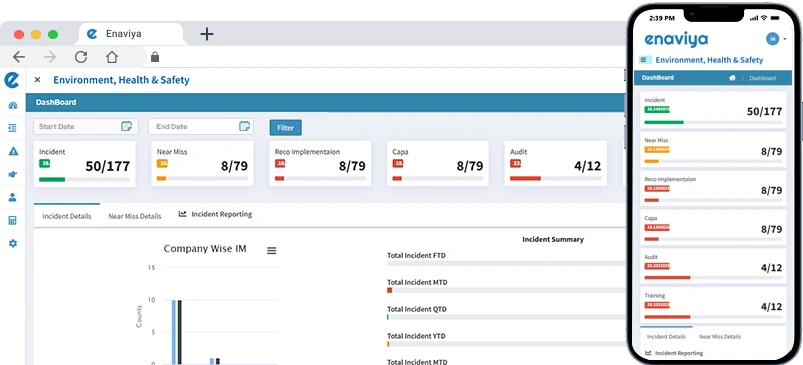Tap the phone Training 4/12 card
The height and width of the screenshot is (365, 803).
713,306
